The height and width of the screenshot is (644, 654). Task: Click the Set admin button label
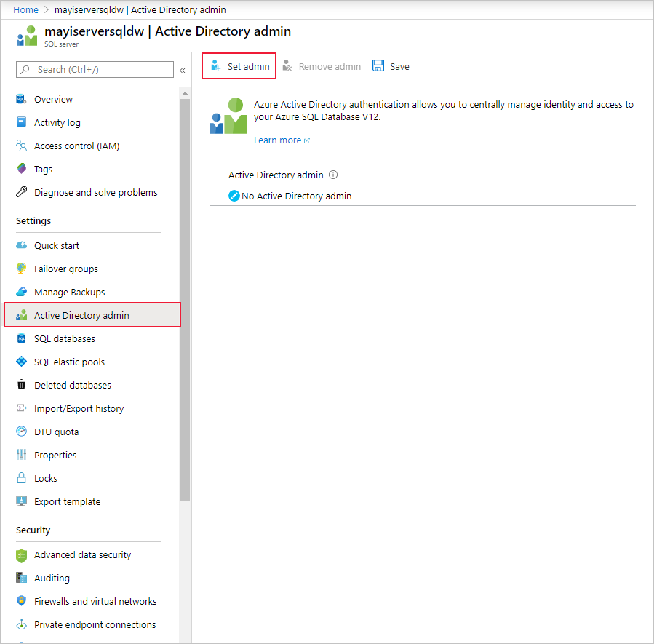point(249,66)
